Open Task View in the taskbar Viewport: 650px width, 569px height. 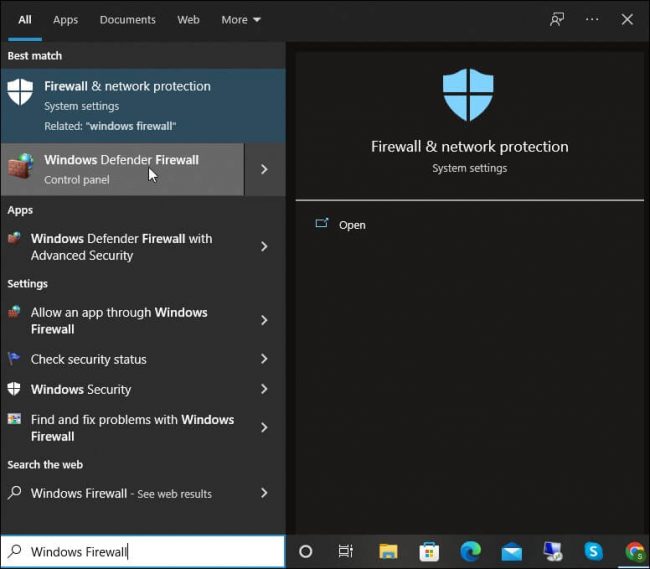tap(345, 551)
